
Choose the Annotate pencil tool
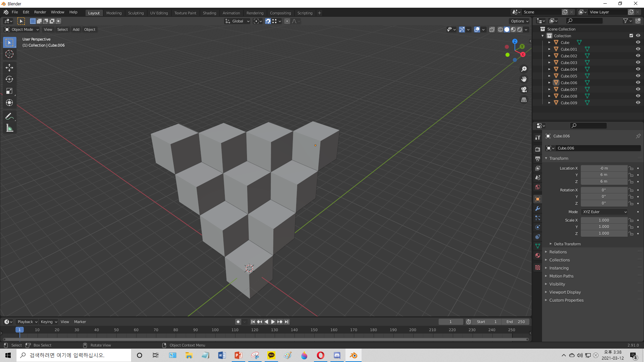[x=9, y=116]
